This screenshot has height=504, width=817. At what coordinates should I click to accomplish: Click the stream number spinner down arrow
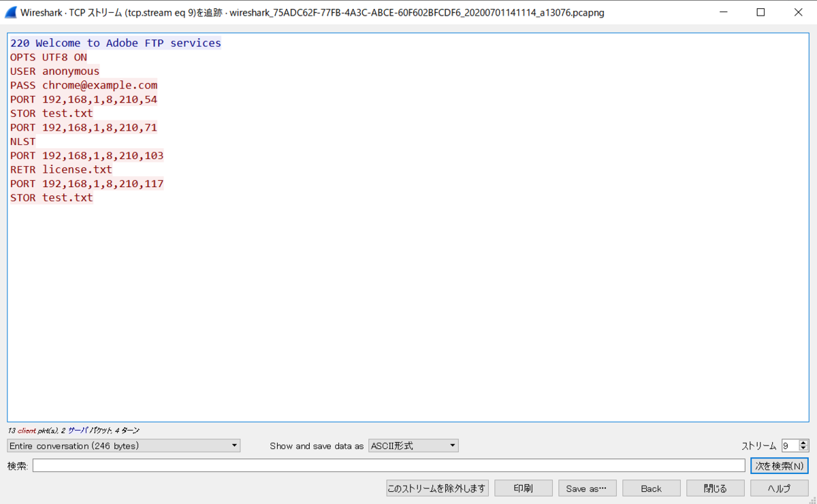(802, 448)
